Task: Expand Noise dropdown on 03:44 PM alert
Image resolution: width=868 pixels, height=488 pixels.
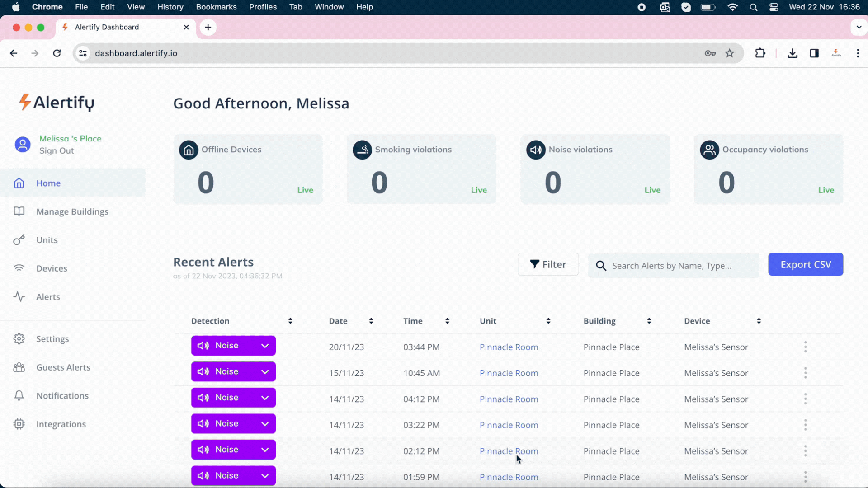Action: pos(265,346)
